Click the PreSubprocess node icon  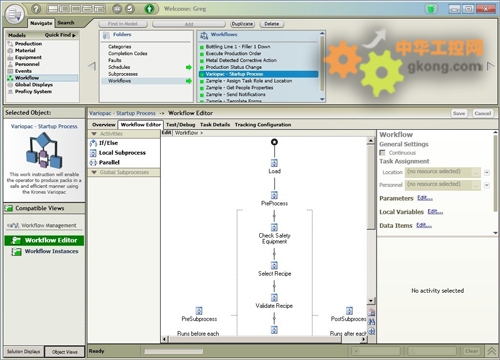(199, 311)
